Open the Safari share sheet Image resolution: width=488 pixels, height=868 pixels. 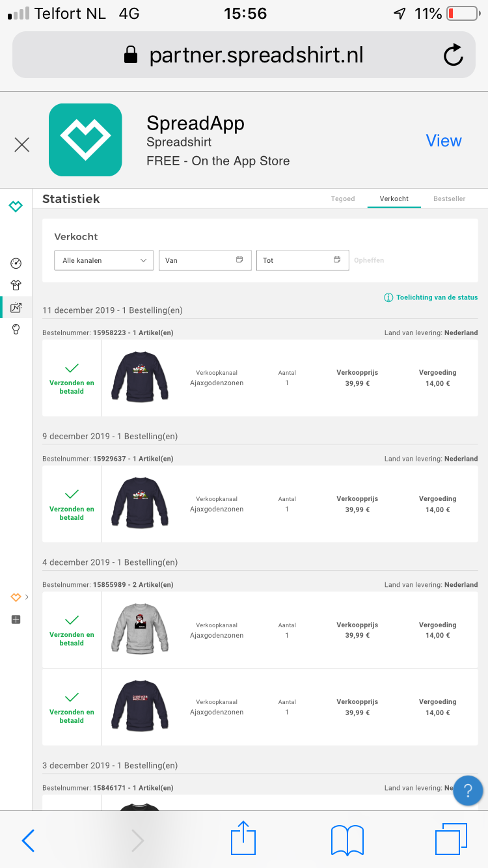click(x=243, y=838)
